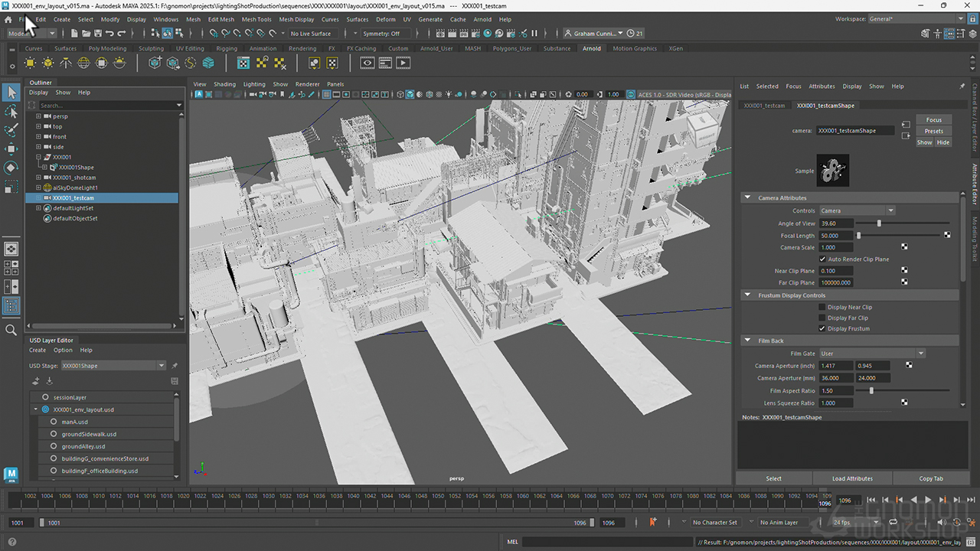This screenshot has height=551, width=980.
Task: Uncheck the Display Frustum checkbox
Action: 822,329
